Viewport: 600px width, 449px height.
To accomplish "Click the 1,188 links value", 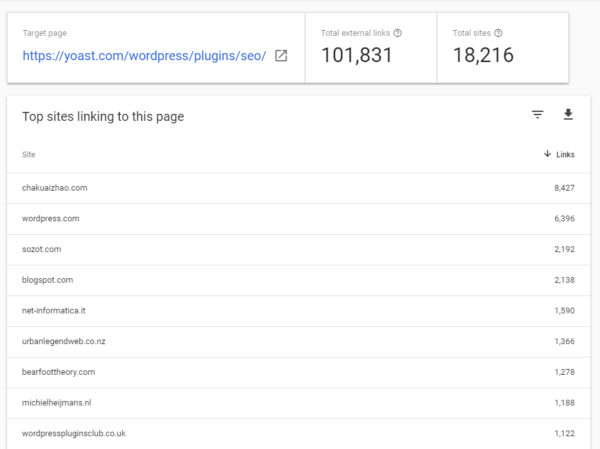I will point(564,403).
